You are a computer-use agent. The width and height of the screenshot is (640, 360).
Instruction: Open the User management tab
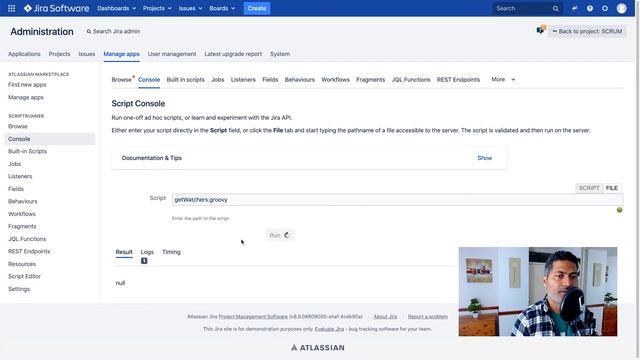172,54
